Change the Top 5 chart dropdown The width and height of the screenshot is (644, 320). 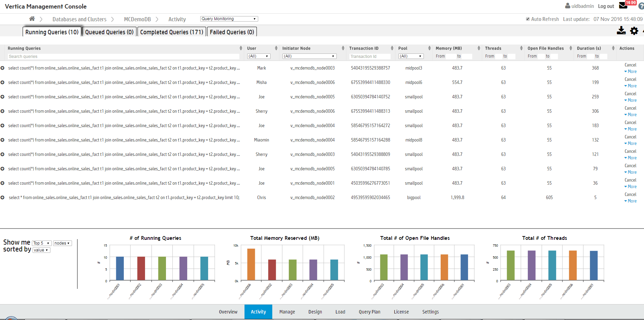click(x=41, y=243)
